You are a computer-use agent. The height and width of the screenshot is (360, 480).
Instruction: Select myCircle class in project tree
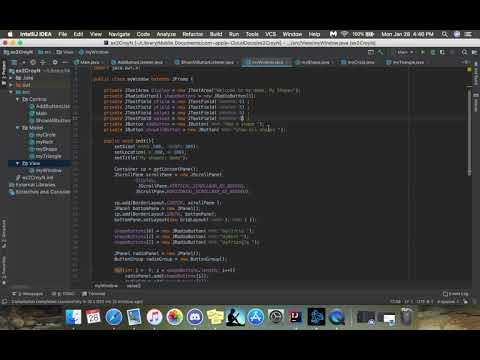tap(42, 135)
